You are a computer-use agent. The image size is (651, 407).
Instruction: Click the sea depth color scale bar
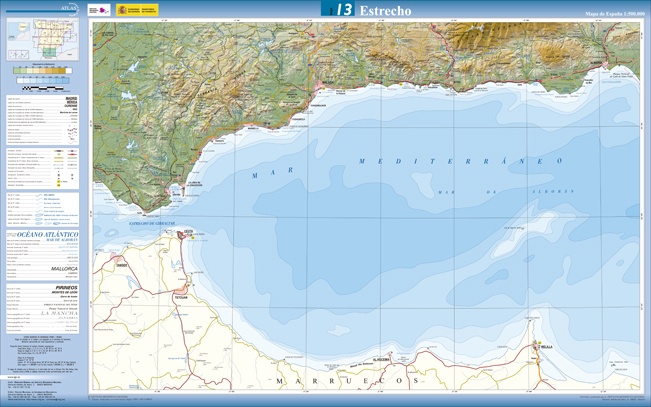point(41,79)
